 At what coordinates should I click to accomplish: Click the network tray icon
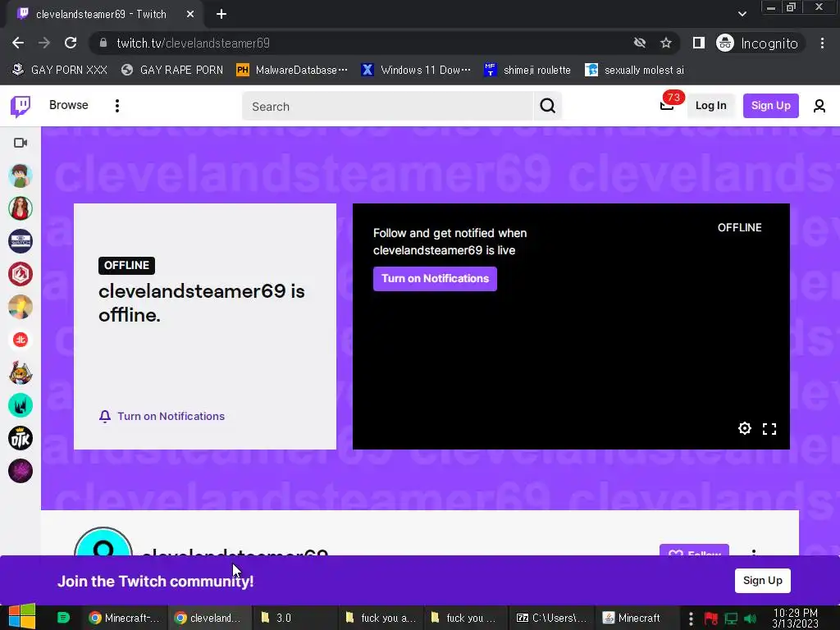[x=731, y=619]
